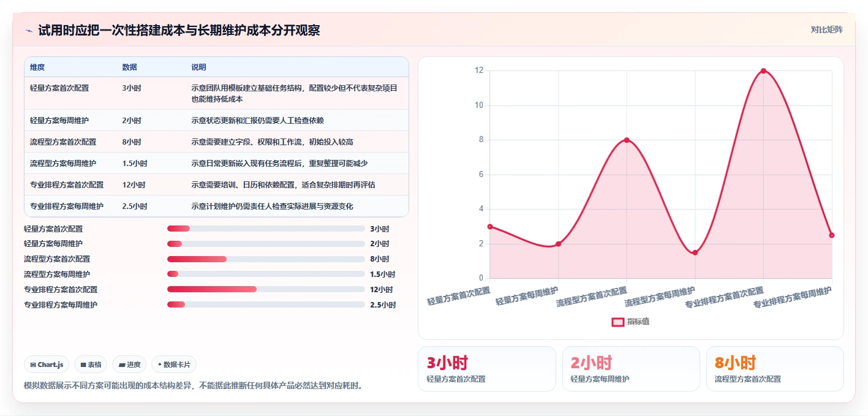Click the x-axis label 专业排程方案首次配置 on the chart

(x=725, y=298)
